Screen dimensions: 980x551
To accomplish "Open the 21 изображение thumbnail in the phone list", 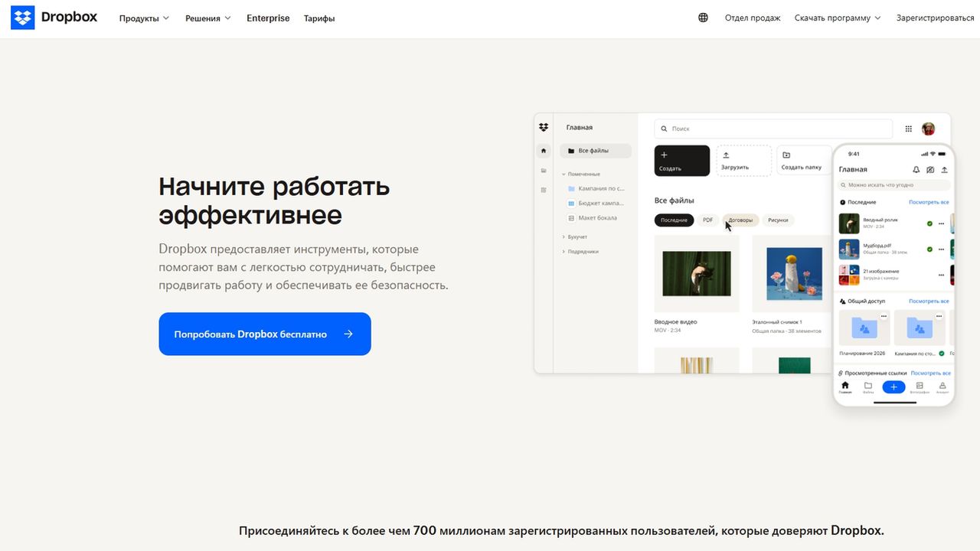I will [x=849, y=274].
